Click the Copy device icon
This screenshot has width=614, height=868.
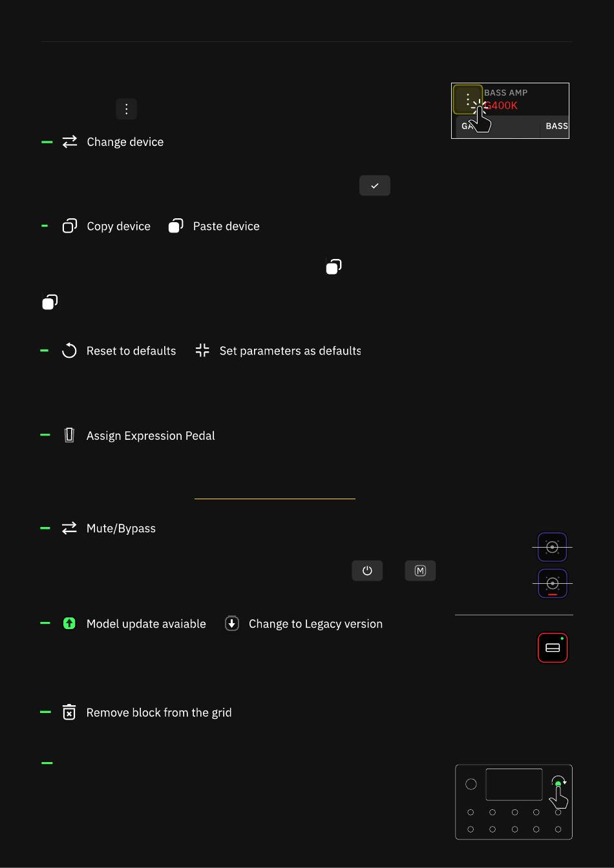coord(70,226)
